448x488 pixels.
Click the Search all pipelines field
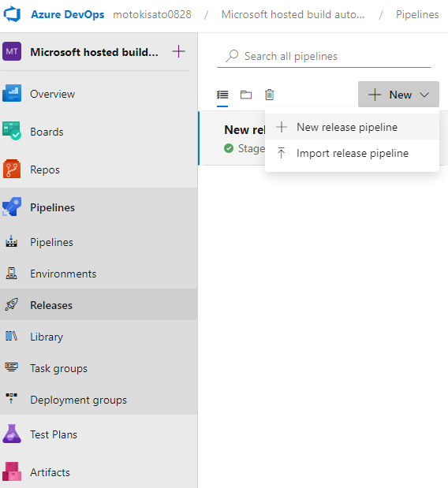(324, 56)
